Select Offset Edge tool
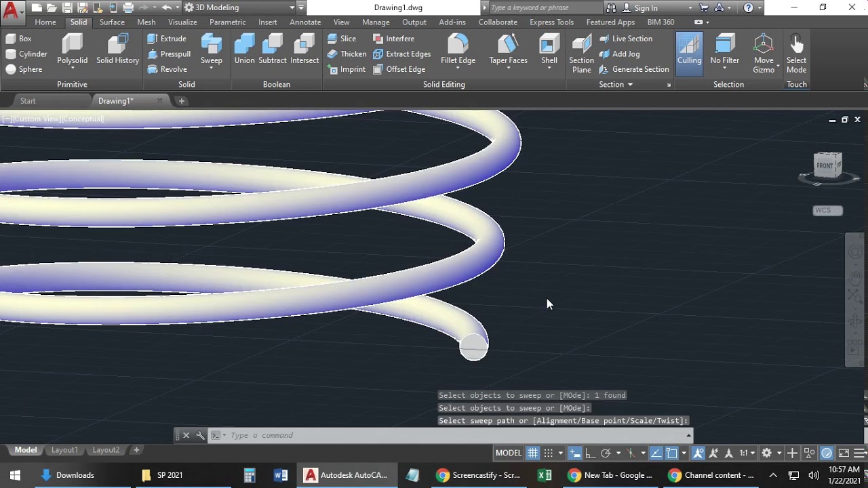The image size is (868, 488). click(x=399, y=69)
